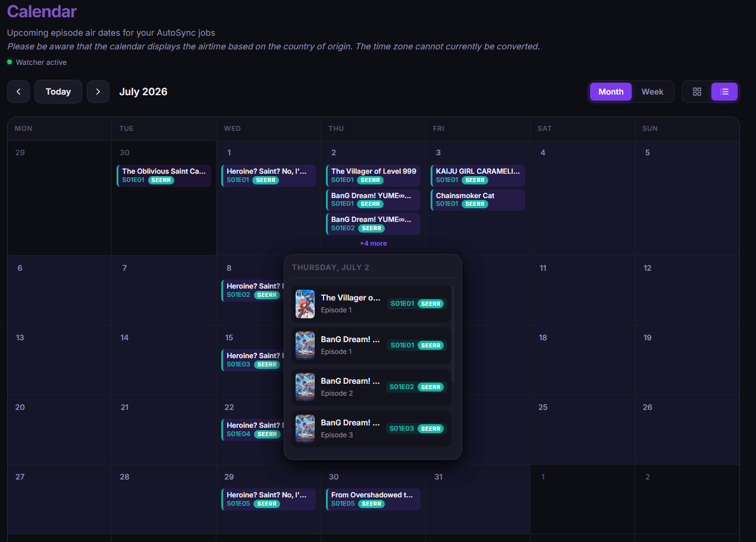Open Heroine? Saint? S01E05 event on July 29

[x=269, y=499]
